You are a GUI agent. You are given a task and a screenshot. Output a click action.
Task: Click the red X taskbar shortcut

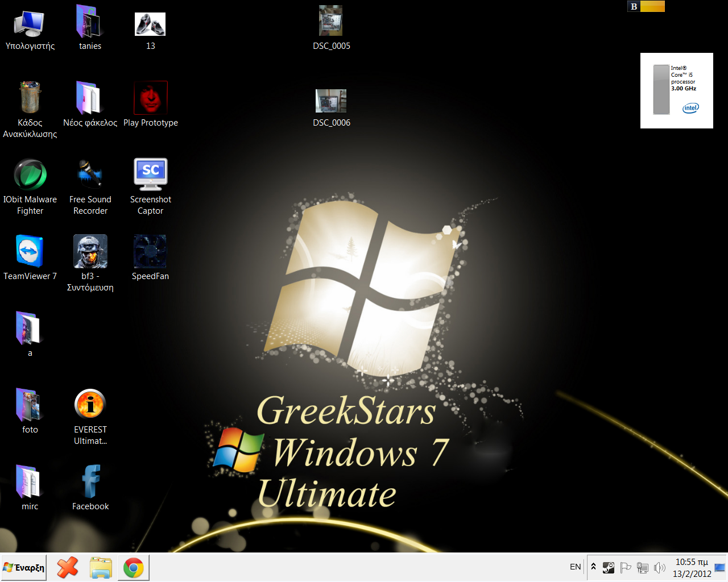[68, 567]
